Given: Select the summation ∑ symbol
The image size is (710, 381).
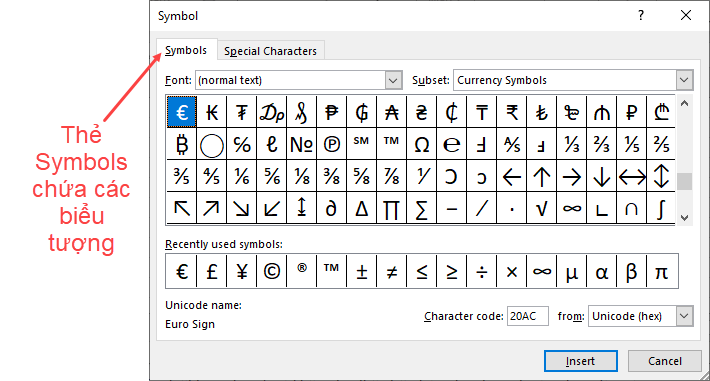Looking at the screenshot, I should [x=422, y=208].
